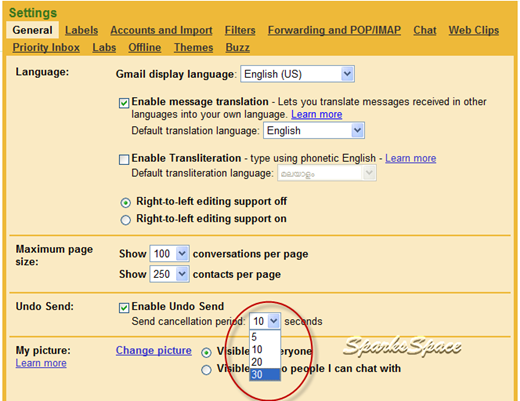Select Visible only to chat contacts radio
520x401 pixels.
coord(206,370)
